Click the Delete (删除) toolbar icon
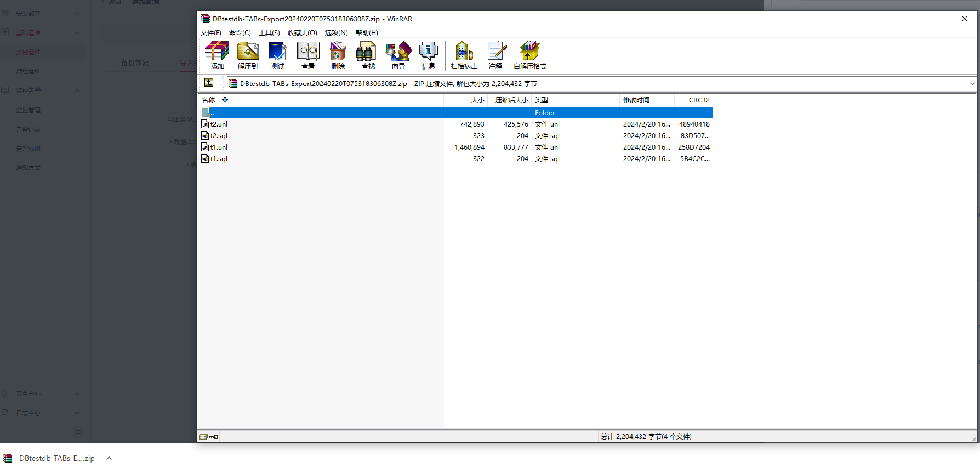 pos(338,55)
